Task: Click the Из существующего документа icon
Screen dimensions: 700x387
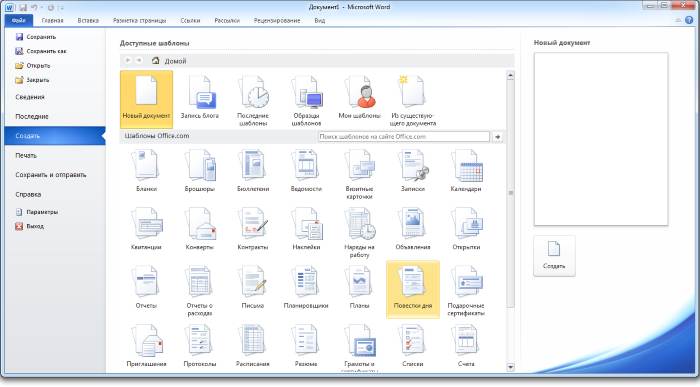Action: [x=413, y=99]
